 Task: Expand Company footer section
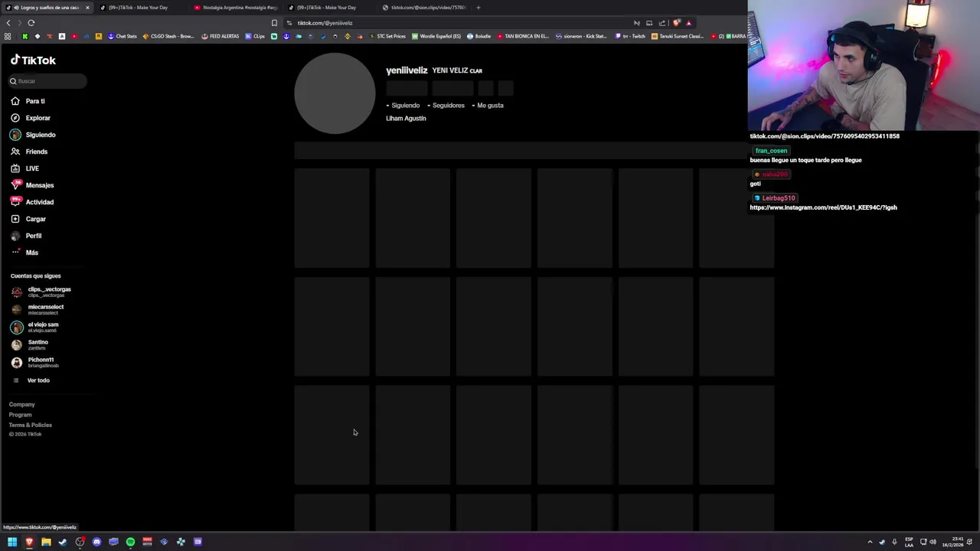coord(21,404)
